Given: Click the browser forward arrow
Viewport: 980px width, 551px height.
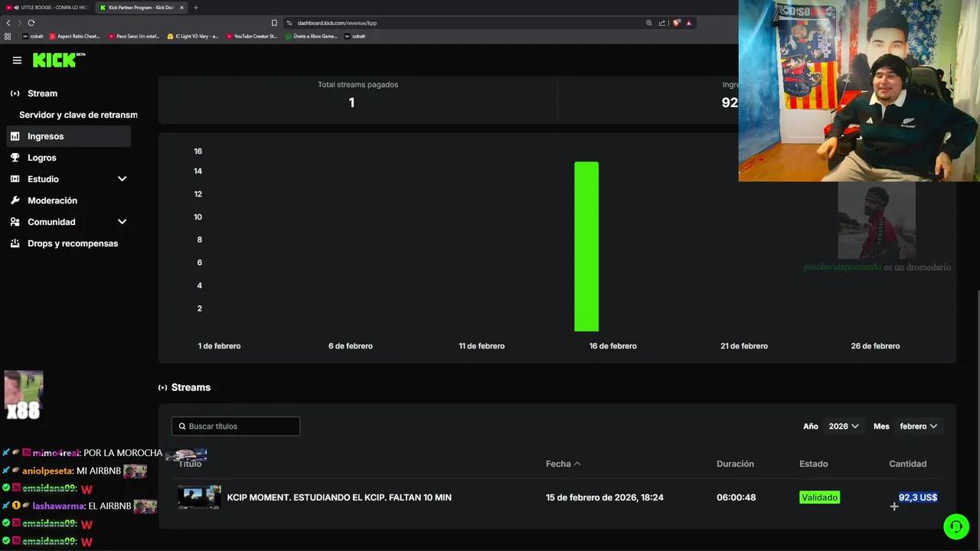Looking at the screenshot, I should pos(19,23).
